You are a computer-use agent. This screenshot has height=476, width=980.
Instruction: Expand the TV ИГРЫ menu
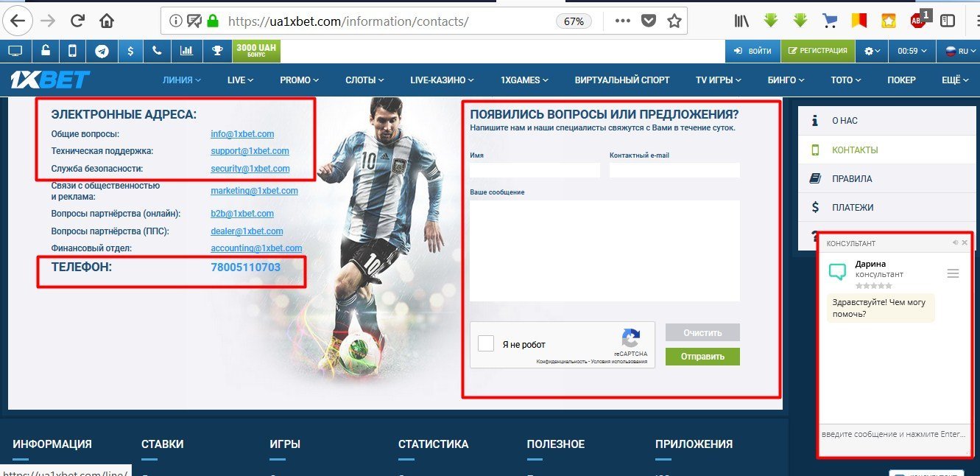pos(718,80)
